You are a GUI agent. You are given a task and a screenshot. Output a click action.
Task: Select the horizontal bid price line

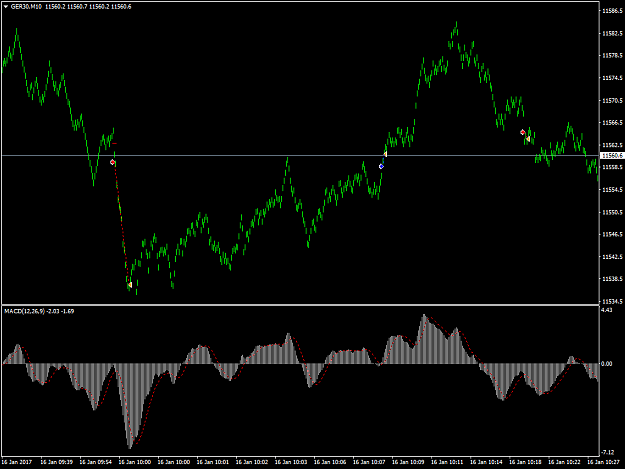(x=300, y=155)
